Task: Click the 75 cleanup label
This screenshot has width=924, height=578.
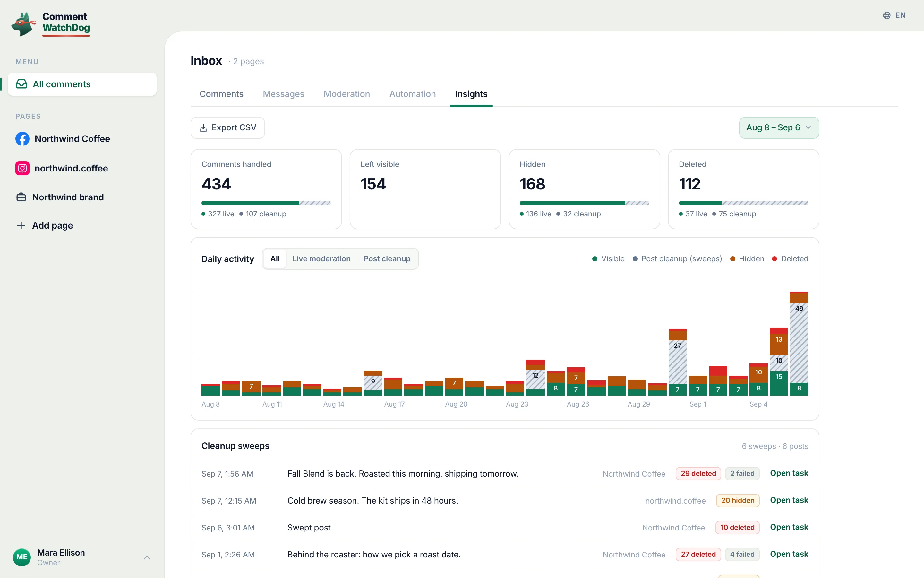Action: pos(737,214)
